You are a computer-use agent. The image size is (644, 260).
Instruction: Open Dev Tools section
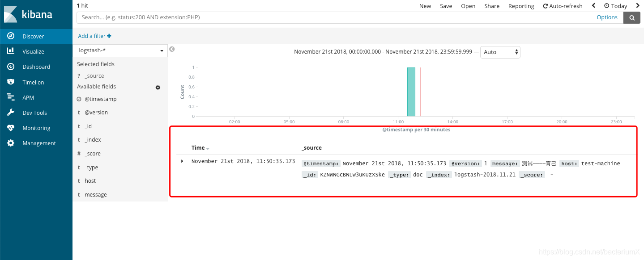[x=36, y=113]
